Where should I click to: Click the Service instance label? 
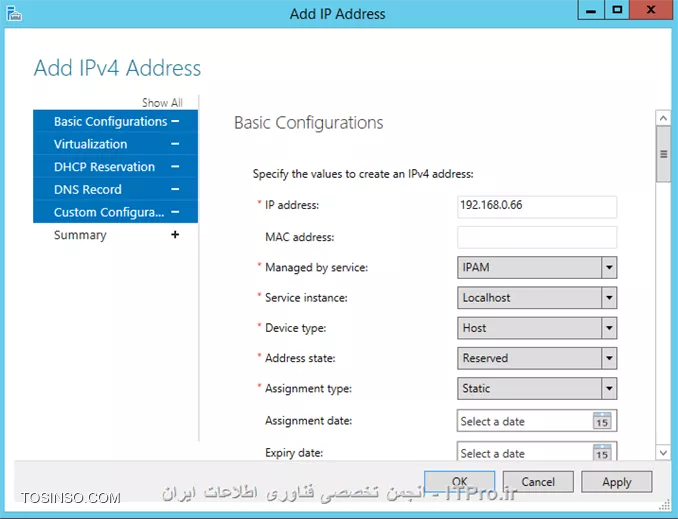coord(306,298)
